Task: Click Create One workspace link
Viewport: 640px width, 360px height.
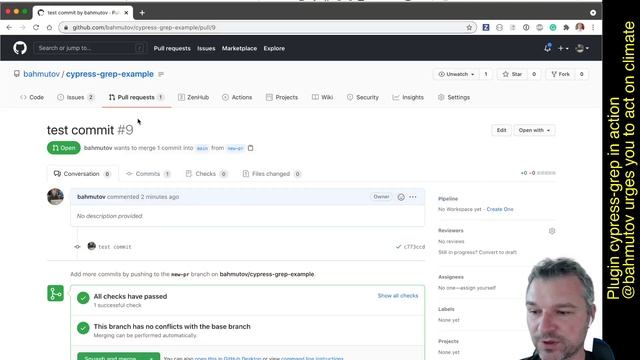Action: pos(500,209)
